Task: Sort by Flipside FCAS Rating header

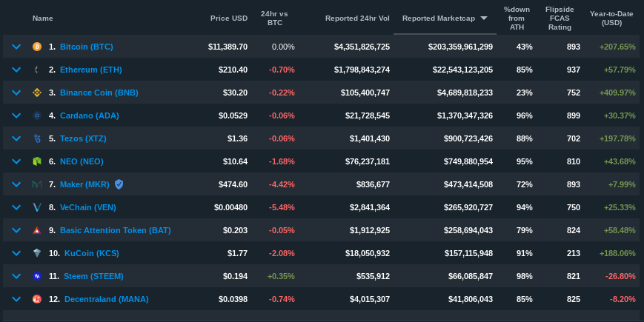Action: [x=560, y=18]
